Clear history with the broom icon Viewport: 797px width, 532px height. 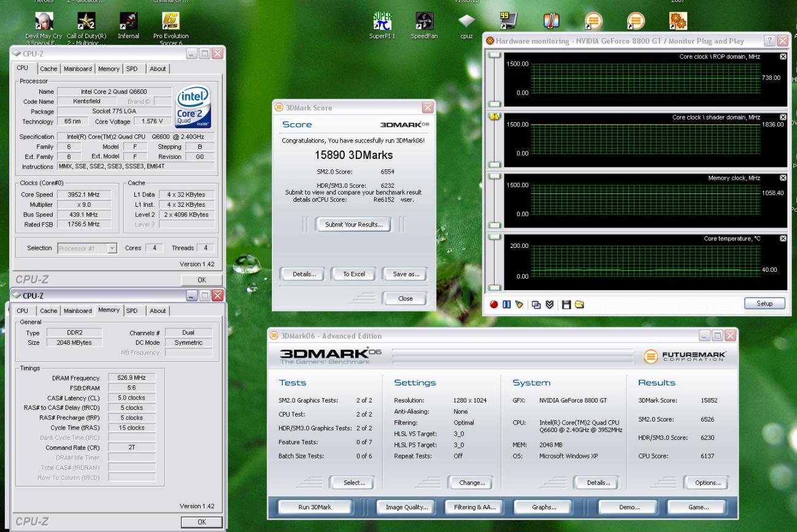(x=518, y=304)
